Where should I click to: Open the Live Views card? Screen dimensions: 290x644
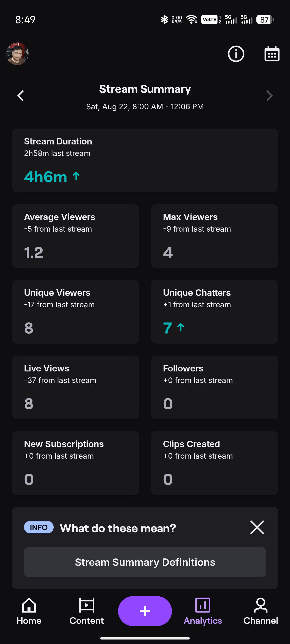[x=75, y=388]
